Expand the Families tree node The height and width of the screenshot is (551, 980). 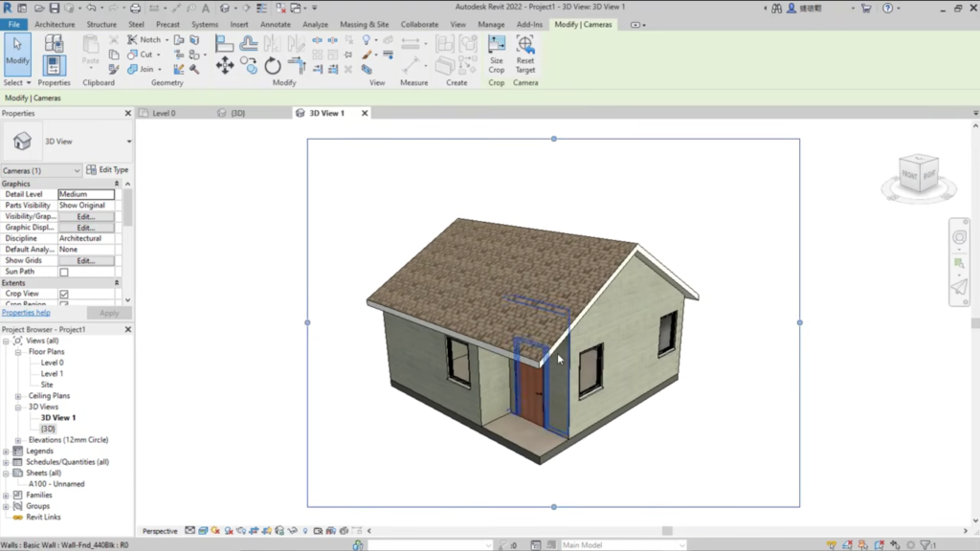pos(6,495)
